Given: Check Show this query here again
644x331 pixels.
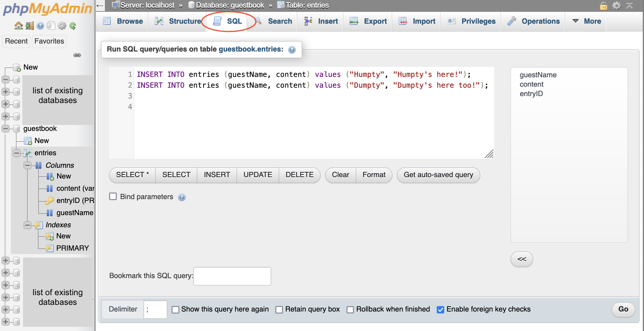Looking at the screenshot, I should [176, 309].
